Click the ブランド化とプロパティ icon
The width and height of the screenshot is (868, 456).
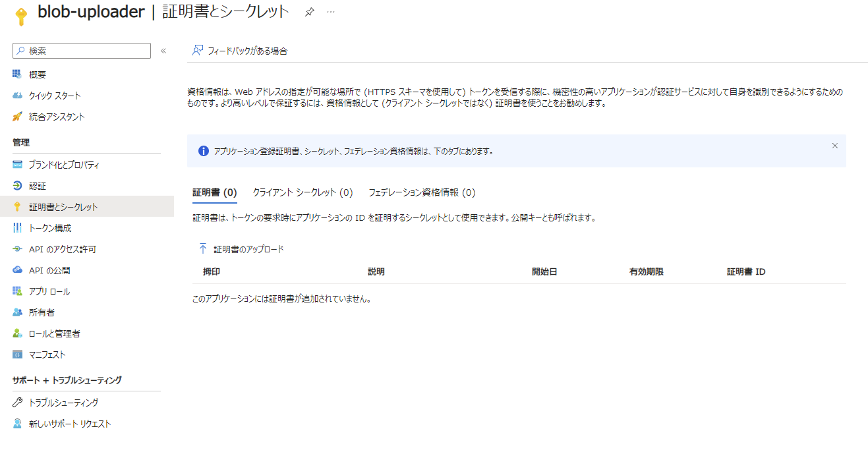(x=17, y=165)
